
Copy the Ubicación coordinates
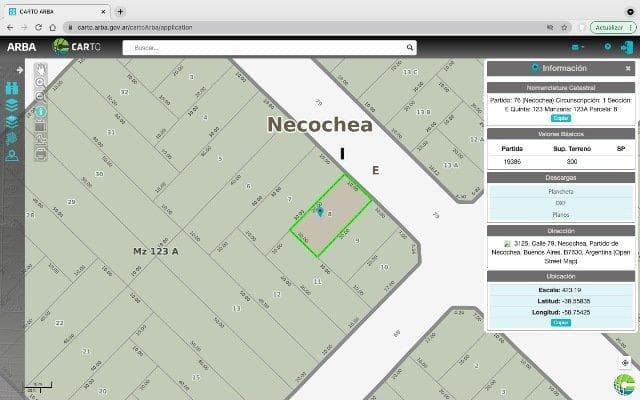[x=559, y=323]
